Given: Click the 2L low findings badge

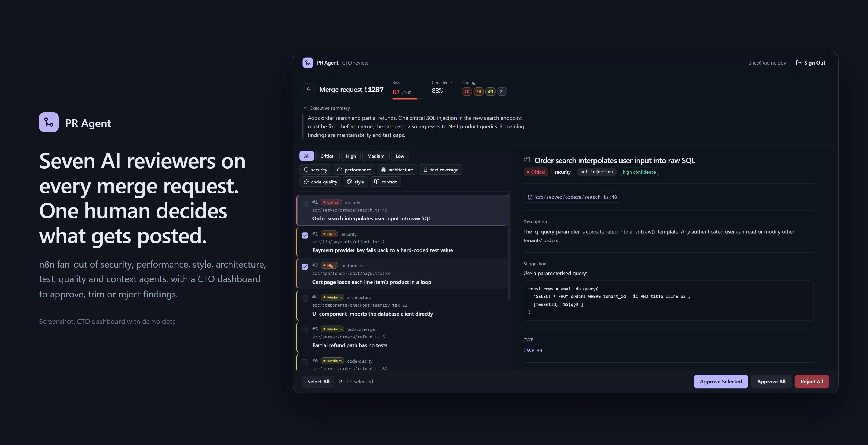Looking at the screenshot, I should click(x=502, y=91).
